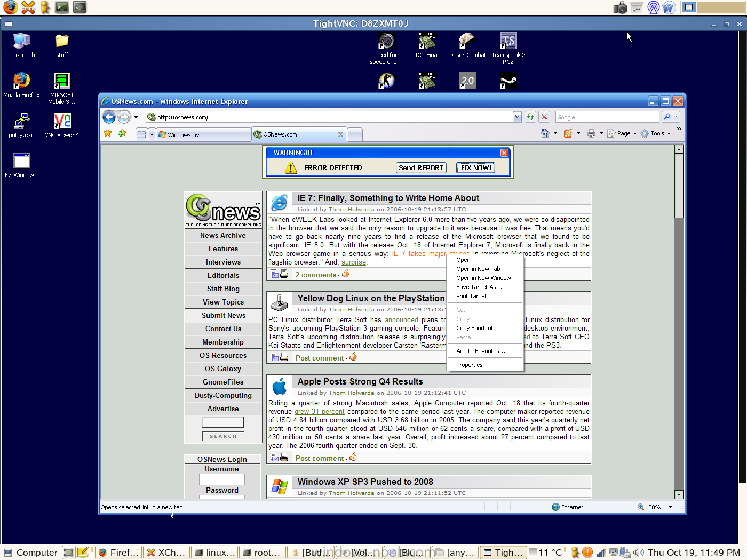Click the address bar showing http://osnews.com/

329,117
